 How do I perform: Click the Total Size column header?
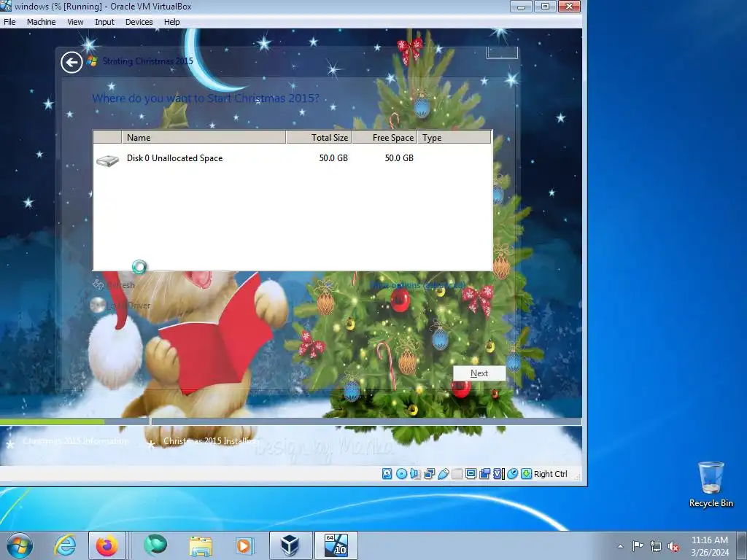click(319, 138)
